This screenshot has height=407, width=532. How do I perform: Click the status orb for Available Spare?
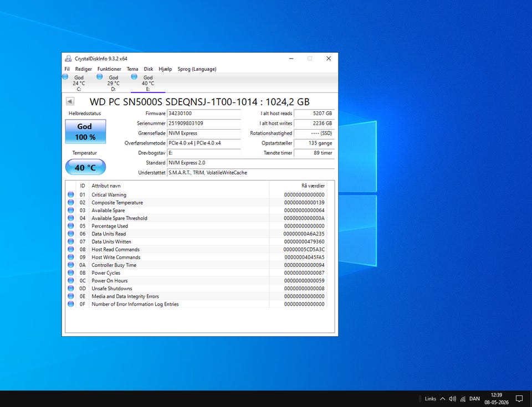(x=70, y=210)
